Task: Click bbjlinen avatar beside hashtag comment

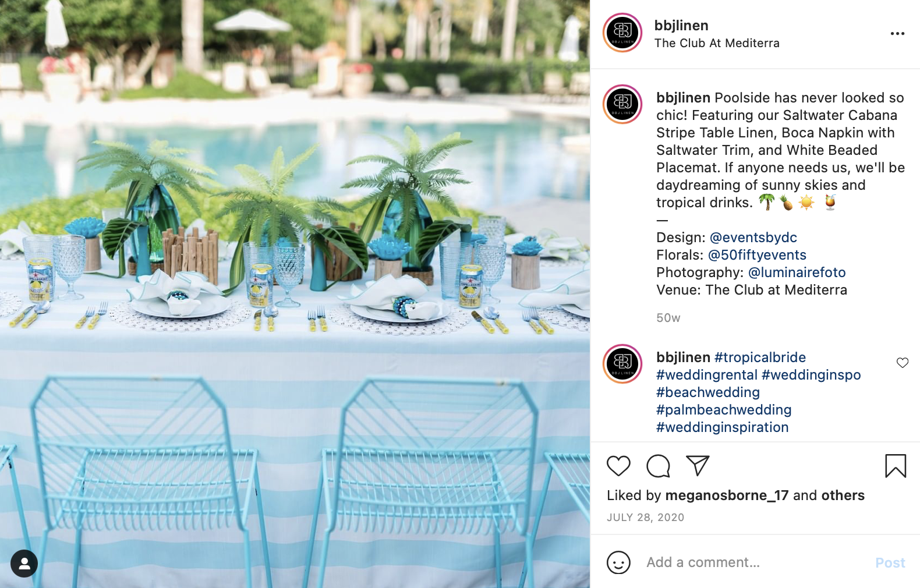Action: (x=622, y=364)
